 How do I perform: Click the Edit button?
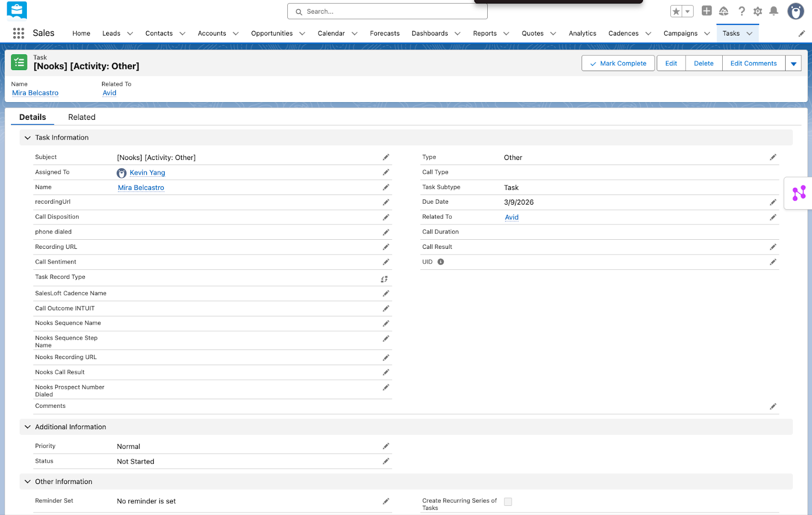(x=671, y=63)
